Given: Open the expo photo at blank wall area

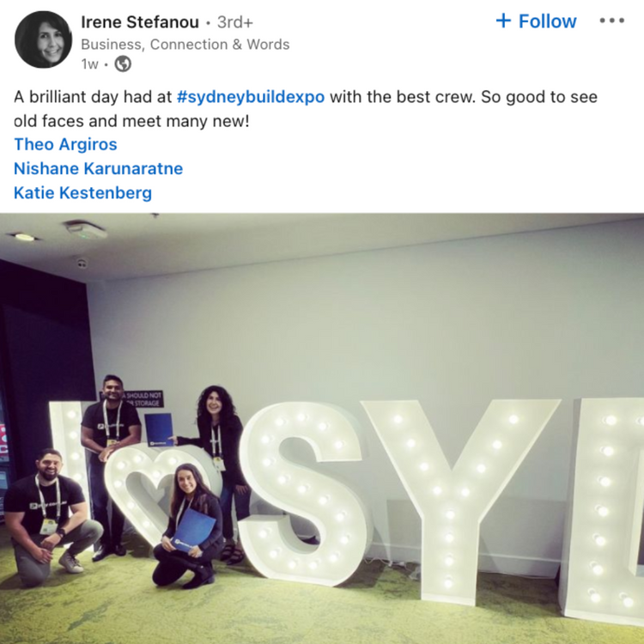Looking at the screenshot, I should (369, 313).
